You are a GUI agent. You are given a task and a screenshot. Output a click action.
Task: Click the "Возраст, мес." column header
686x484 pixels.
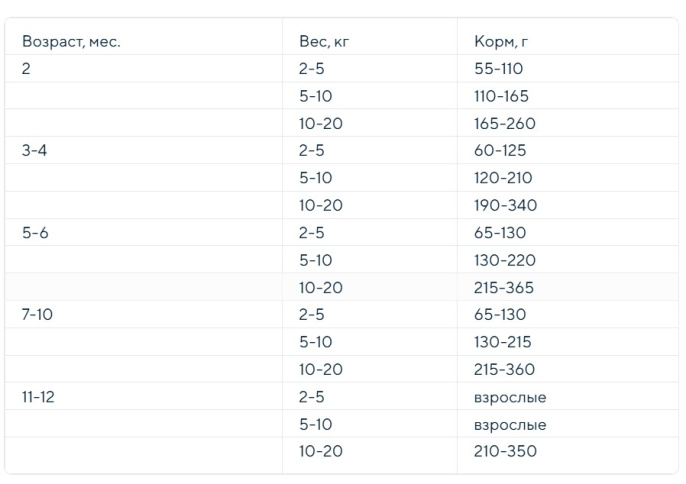71,42
